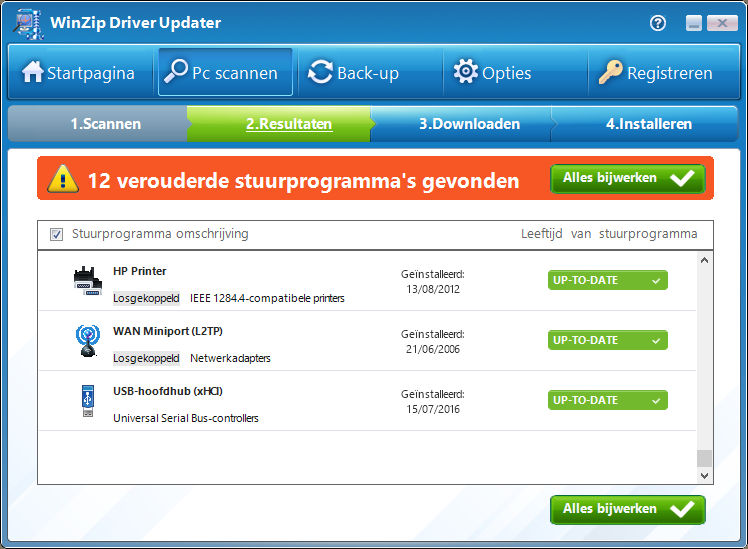This screenshot has height=549, width=748.
Task: Click install date 21/06/2006
Action: point(433,350)
